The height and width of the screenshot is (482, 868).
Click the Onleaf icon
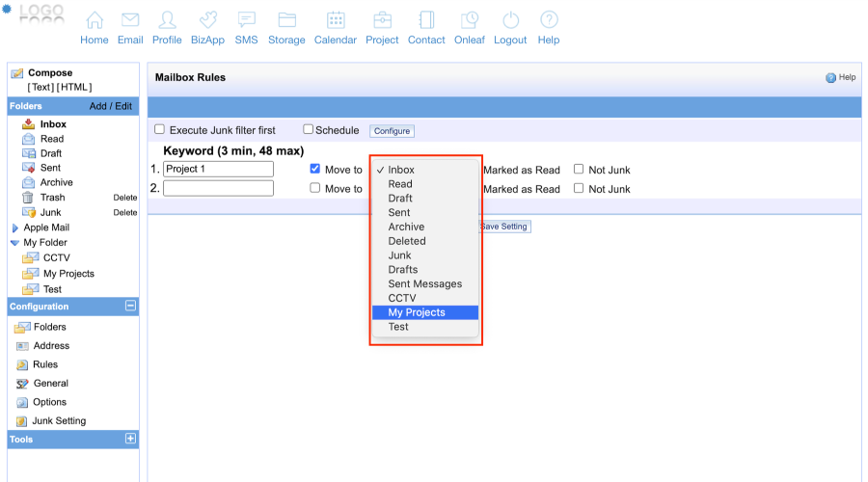[x=470, y=20]
